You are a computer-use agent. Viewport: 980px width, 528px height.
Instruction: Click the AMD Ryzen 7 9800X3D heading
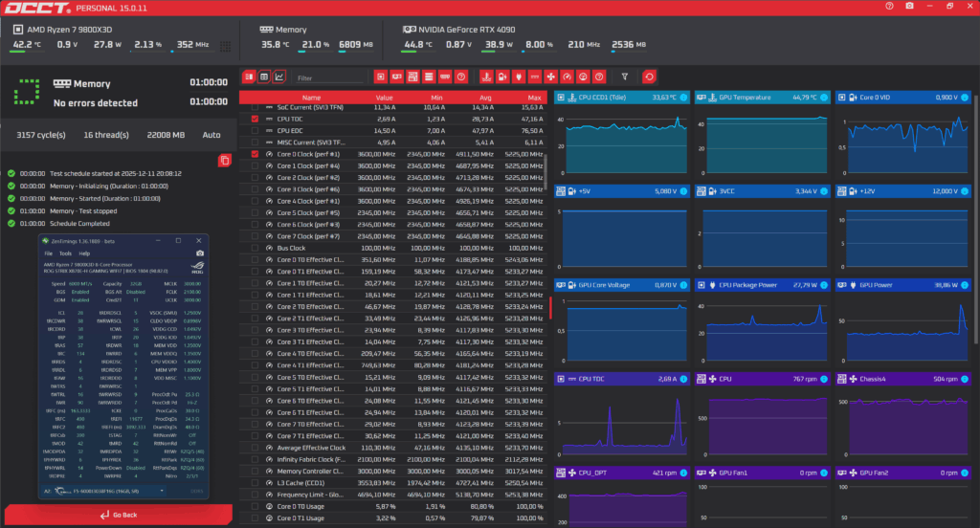click(x=69, y=30)
